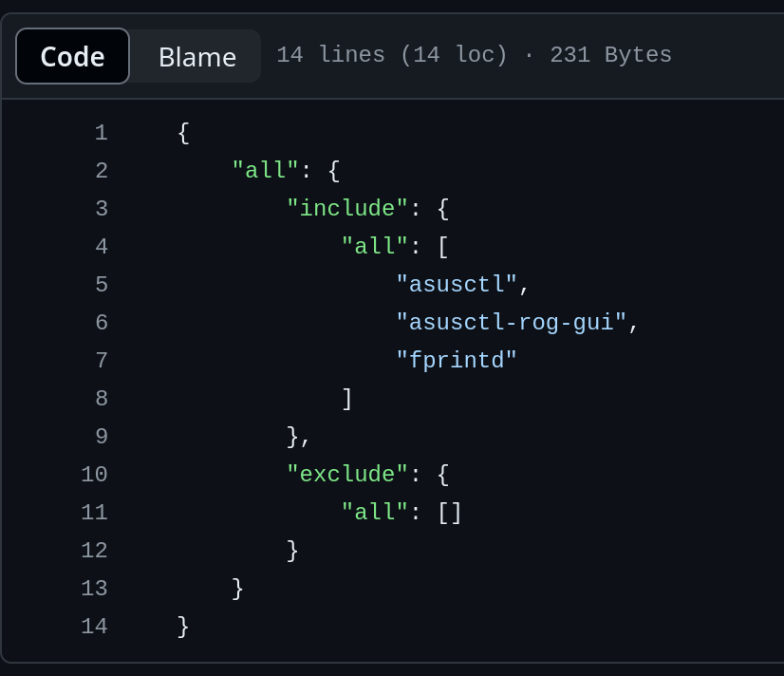Click the "fprintd" string value

457,361
